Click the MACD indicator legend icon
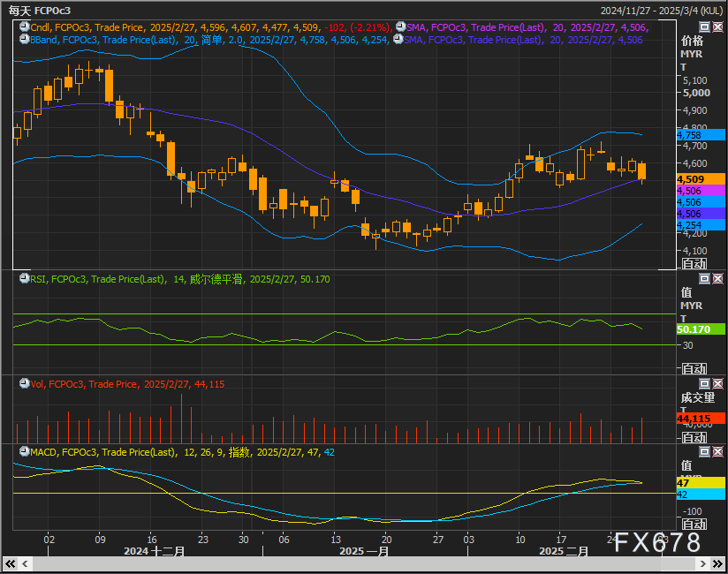 (x=24, y=452)
